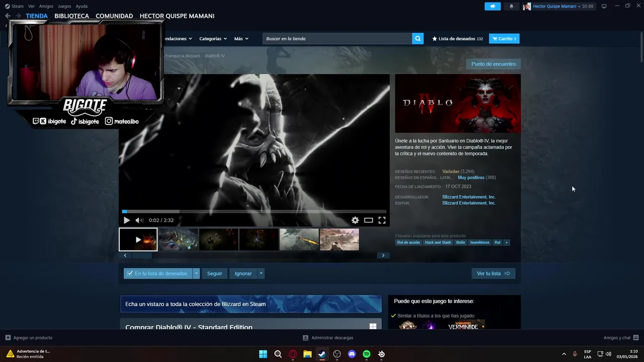Viewport: 644px width, 362px height.
Task: Open the Amigos menu
Action: pyautogui.click(x=46, y=6)
